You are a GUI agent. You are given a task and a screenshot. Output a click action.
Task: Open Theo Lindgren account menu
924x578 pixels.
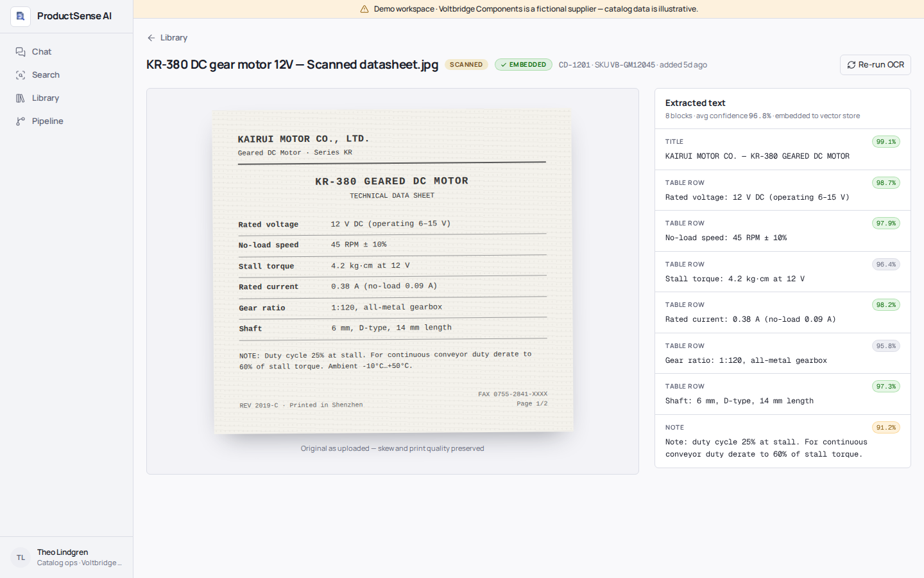coord(67,557)
